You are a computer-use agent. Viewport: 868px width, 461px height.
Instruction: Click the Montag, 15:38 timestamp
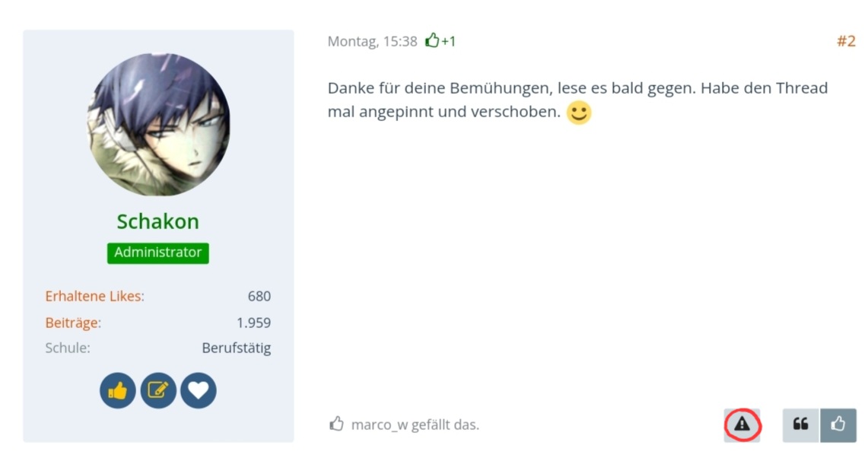tap(373, 42)
